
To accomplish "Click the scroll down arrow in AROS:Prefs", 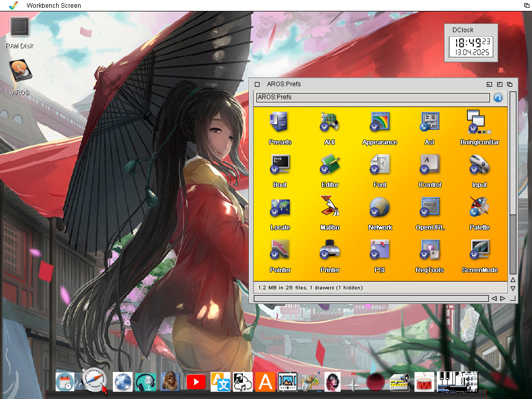I will [513, 288].
